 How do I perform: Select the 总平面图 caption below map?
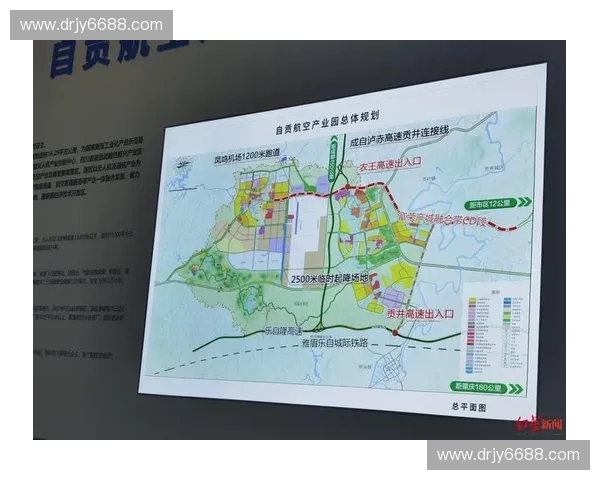(469, 407)
